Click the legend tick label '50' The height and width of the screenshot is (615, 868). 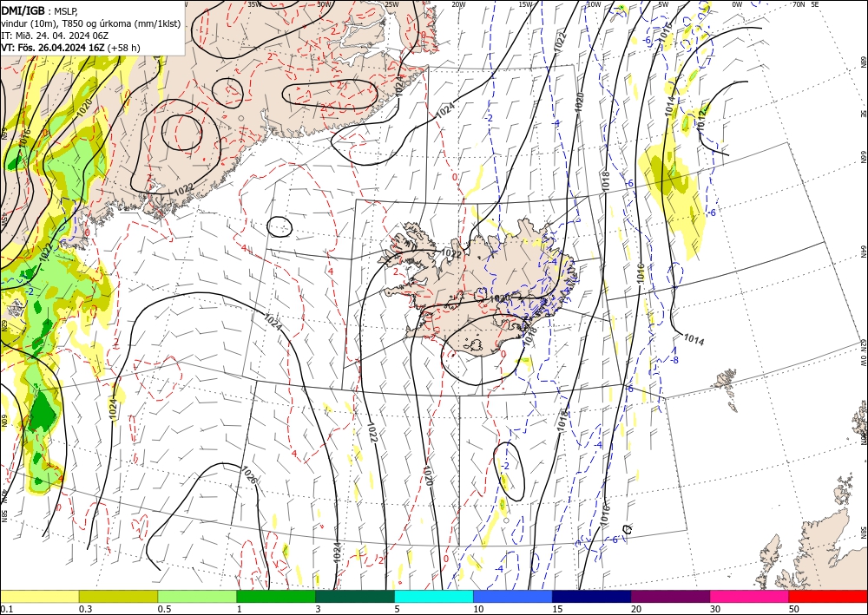point(794,609)
